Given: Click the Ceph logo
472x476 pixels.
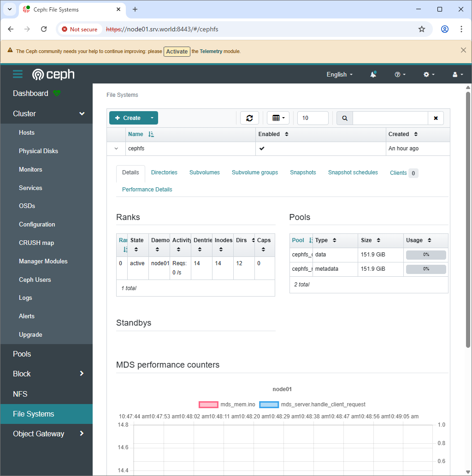Looking at the screenshot, I should [53, 74].
